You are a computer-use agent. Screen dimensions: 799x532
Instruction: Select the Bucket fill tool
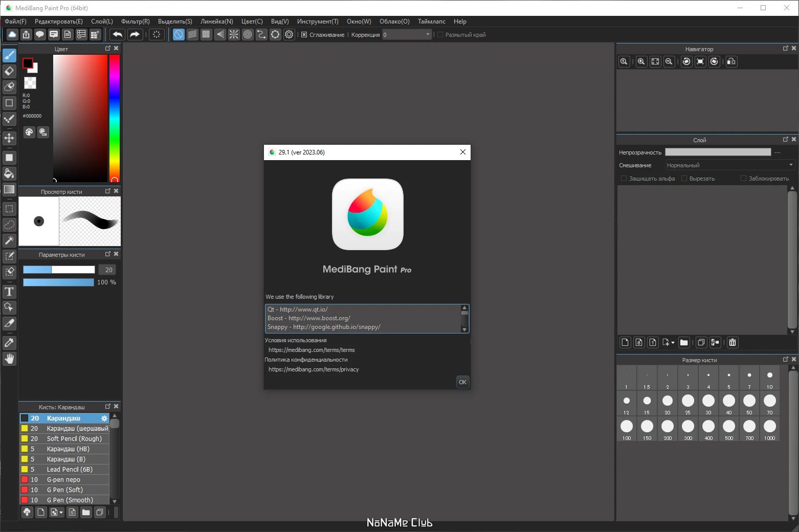click(9, 173)
